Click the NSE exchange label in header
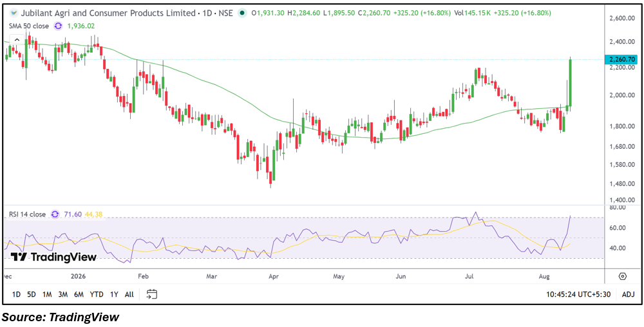This screenshot has width=644, height=327. [x=226, y=13]
